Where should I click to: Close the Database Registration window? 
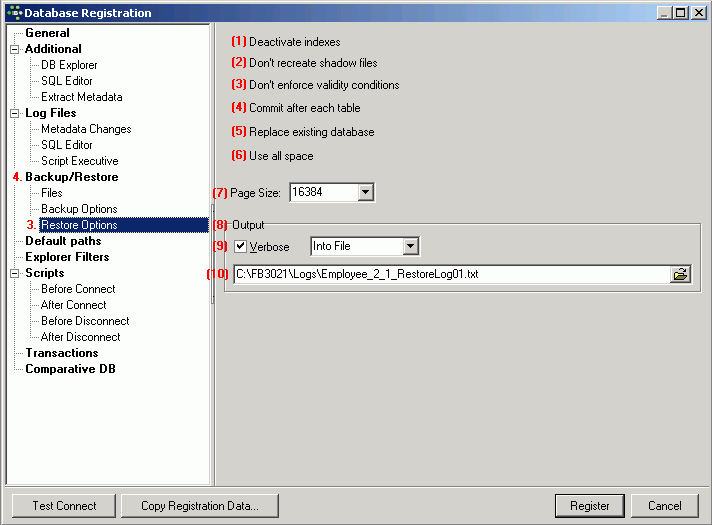point(698,13)
